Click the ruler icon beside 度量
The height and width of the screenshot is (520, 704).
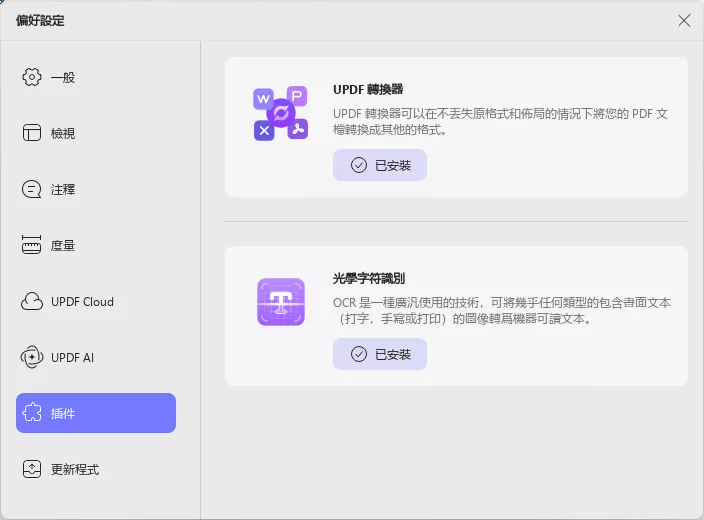[x=31, y=245]
